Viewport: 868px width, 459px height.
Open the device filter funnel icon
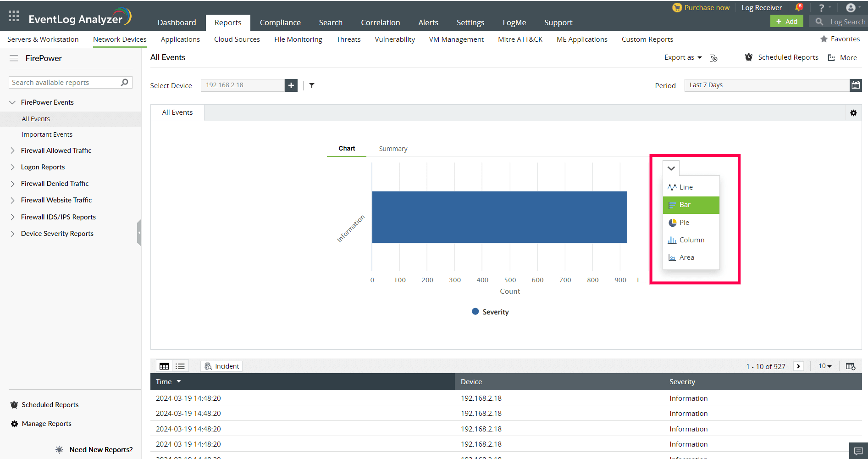point(312,85)
